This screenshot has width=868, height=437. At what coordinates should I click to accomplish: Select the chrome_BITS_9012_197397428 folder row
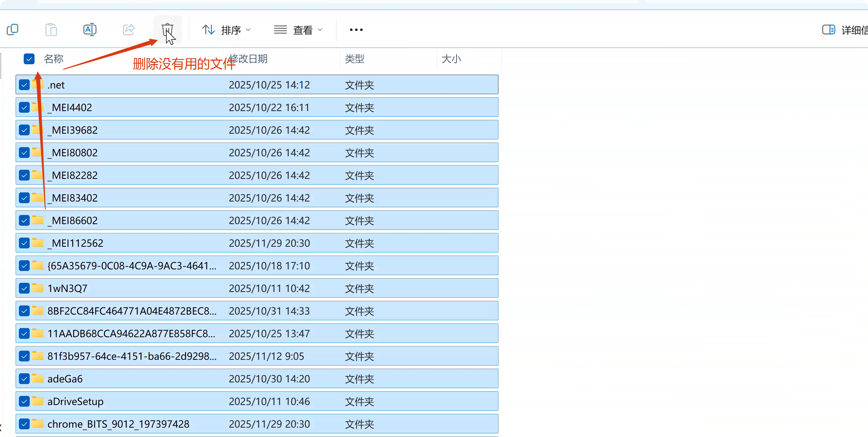(x=118, y=424)
